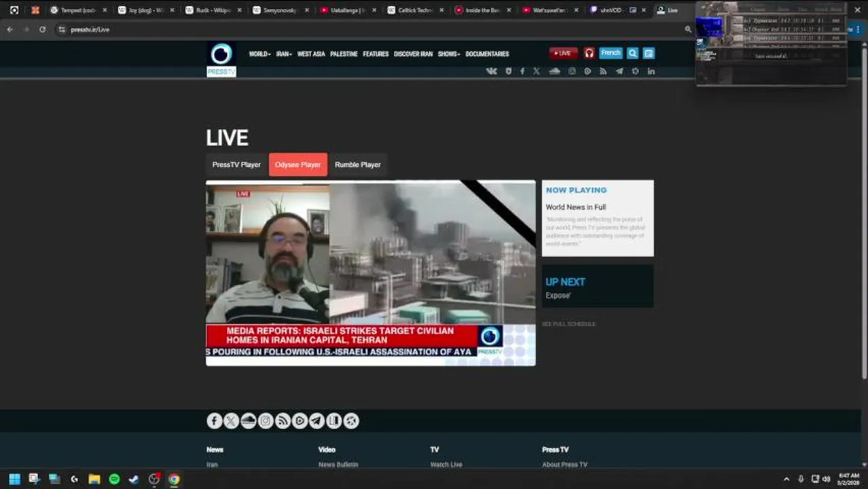
Task: Select the PressTV Player tab
Action: click(x=236, y=165)
